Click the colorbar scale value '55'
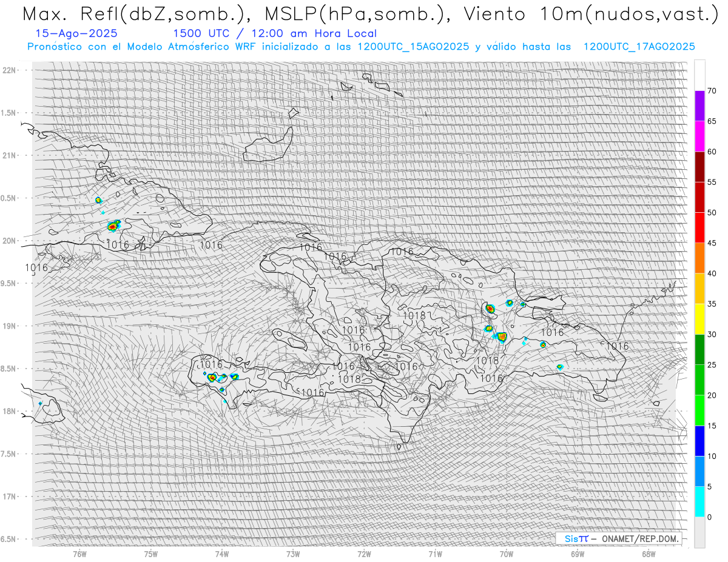 (x=712, y=182)
